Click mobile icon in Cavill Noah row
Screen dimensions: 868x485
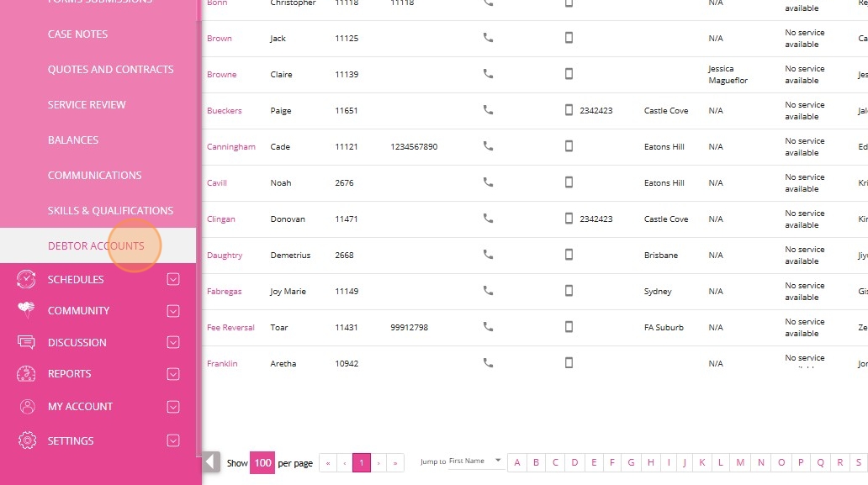point(569,182)
